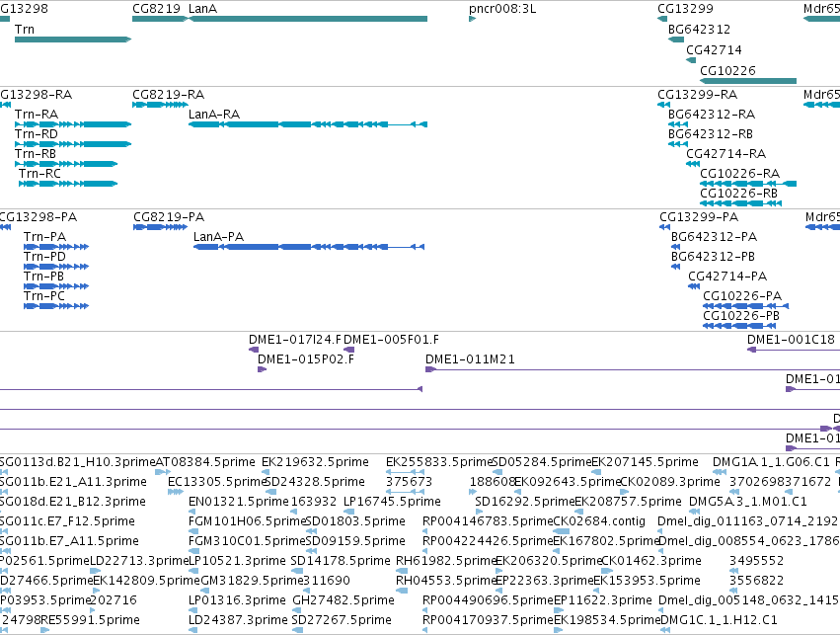
Task: Click the LD22713.3prime EST label
Action: pyautogui.click(x=139, y=561)
